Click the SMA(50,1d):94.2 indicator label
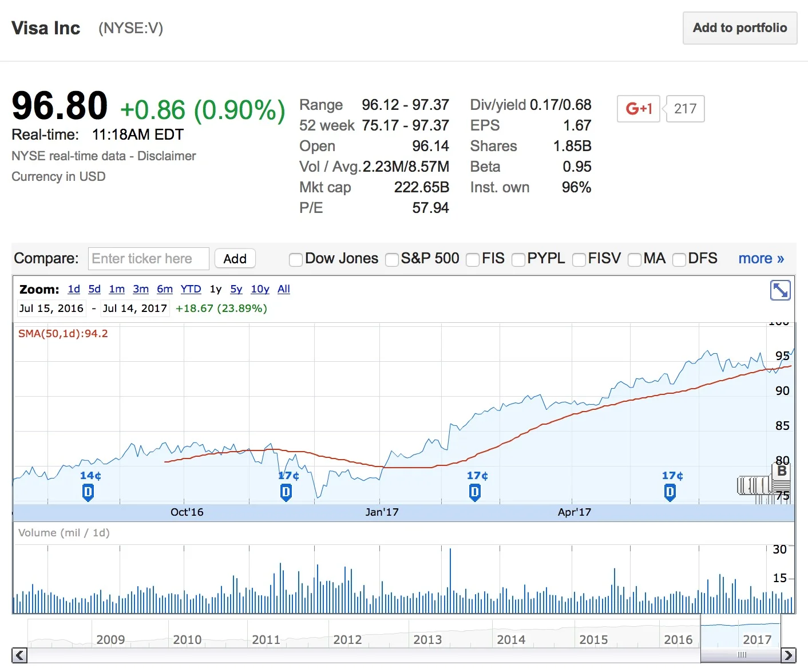This screenshot has width=808, height=672. [63, 334]
